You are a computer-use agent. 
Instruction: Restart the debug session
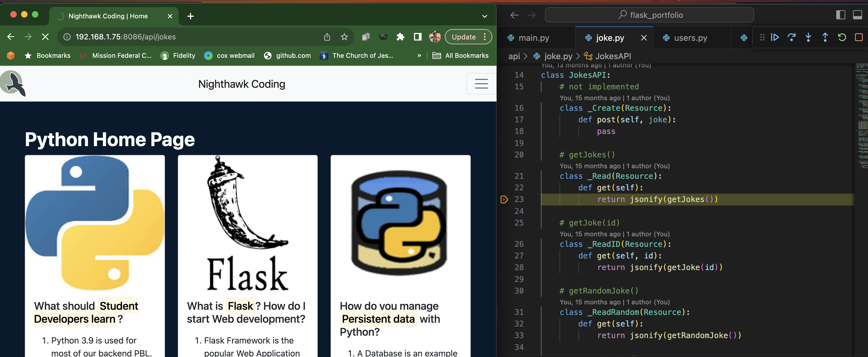coord(842,37)
